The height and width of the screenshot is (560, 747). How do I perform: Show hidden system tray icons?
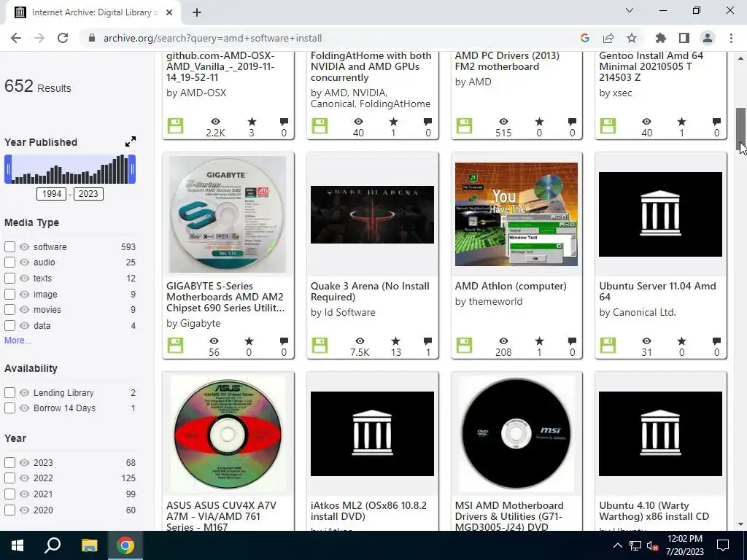click(617, 545)
